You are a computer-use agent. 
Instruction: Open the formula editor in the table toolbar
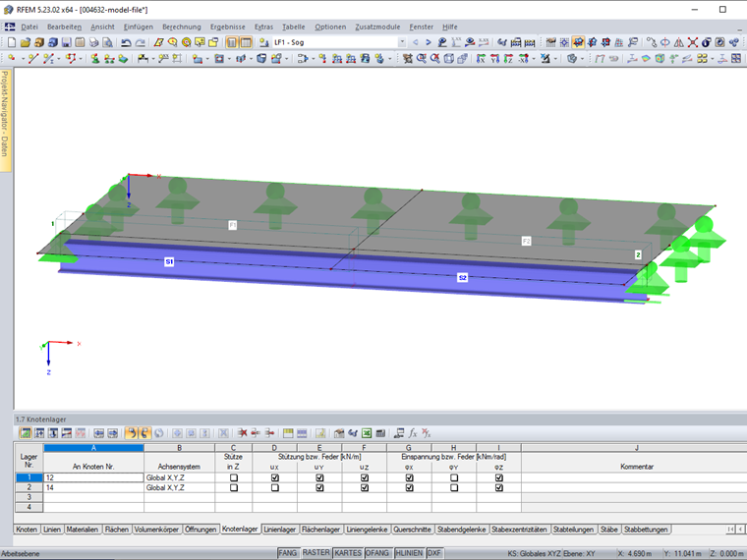[x=413, y=433]
